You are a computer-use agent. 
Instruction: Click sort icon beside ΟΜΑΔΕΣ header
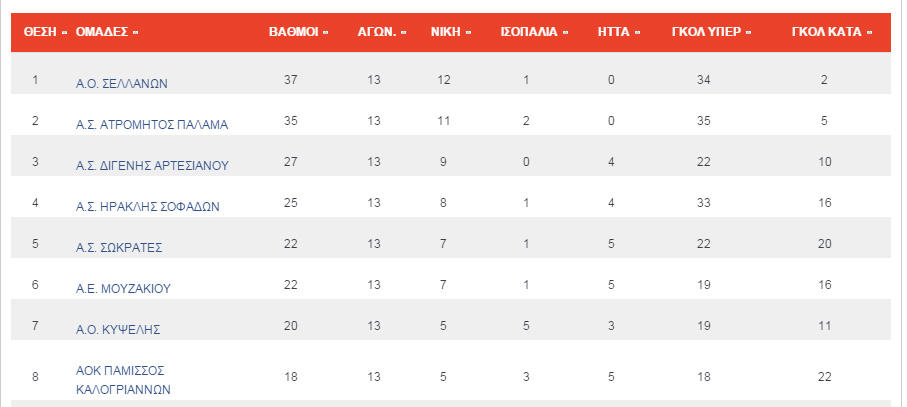135,33
